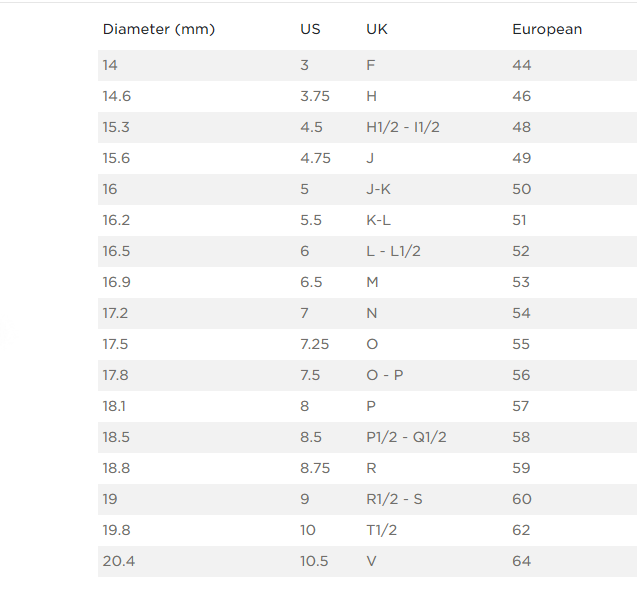
Task: Click the European column header
Action: click(x=546, y=29)
